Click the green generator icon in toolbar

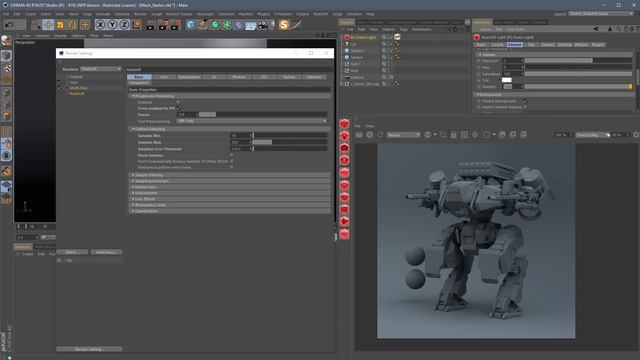[215, 25]
